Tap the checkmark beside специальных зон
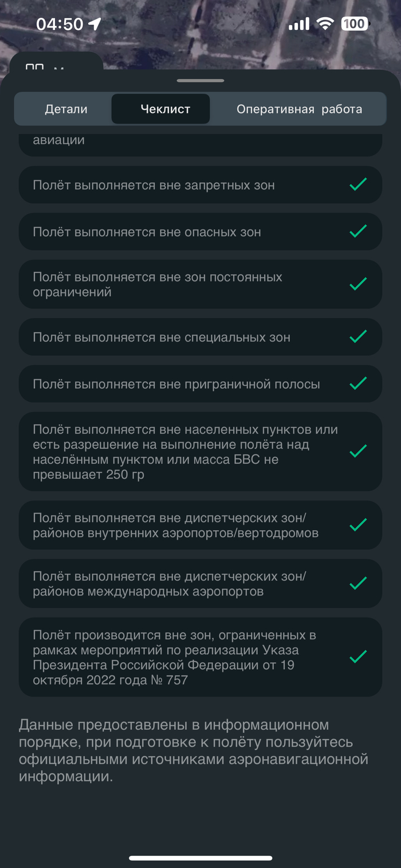Screen dimensions: 401x868 (358, 337)
